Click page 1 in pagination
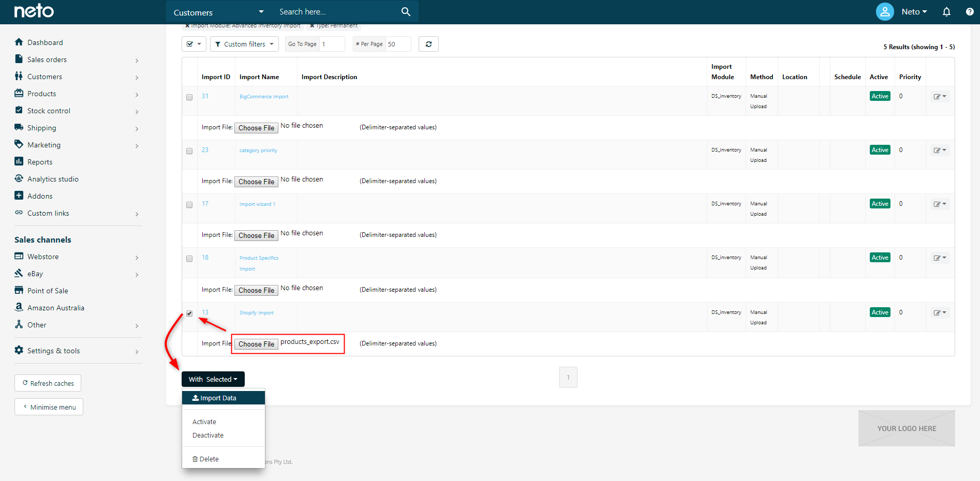 click(568, 377)
